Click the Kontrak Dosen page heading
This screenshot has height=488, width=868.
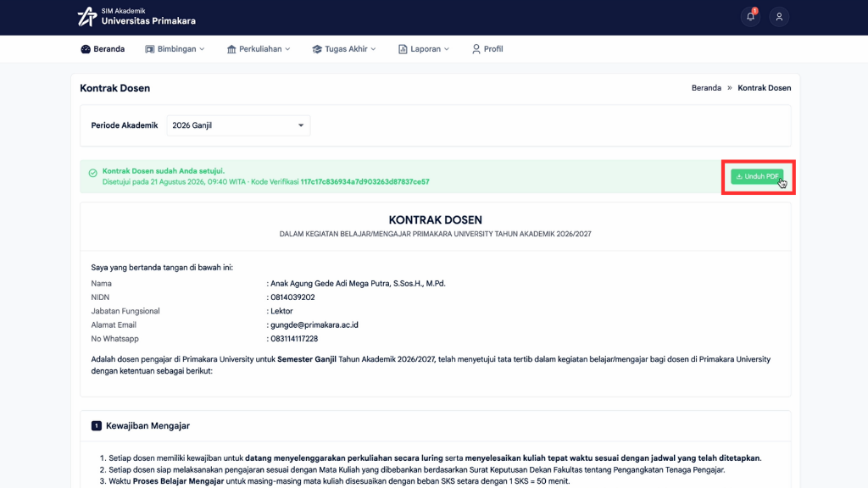(114, 88)
